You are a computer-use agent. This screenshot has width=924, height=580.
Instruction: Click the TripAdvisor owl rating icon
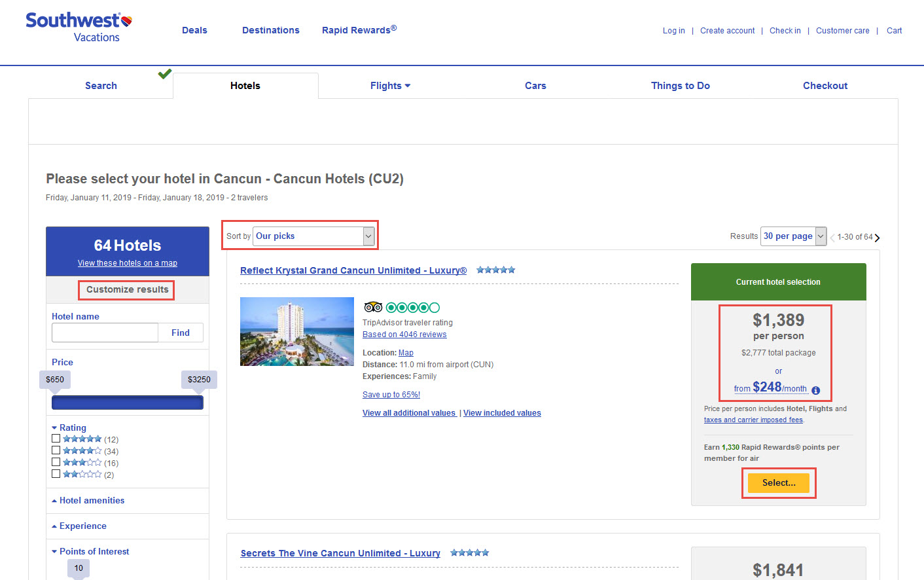click(x=373, y=307)
